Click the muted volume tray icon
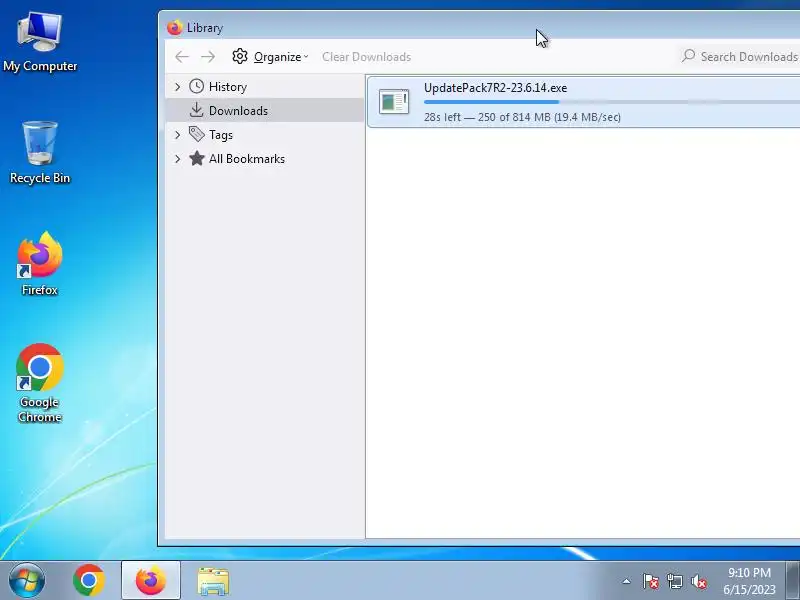The width and height of the screenshot is (800, 600). 699,581
